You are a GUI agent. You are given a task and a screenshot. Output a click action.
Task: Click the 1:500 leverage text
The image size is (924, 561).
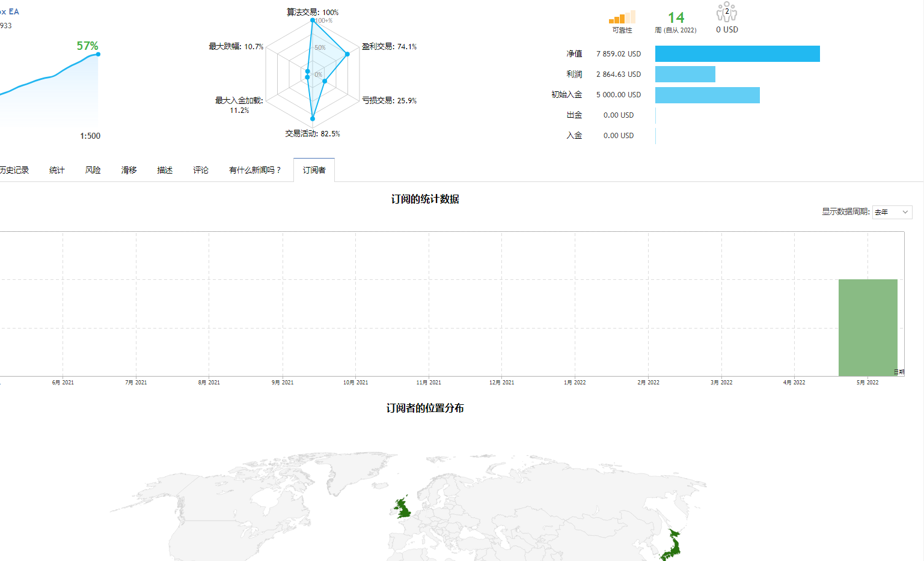pos(90,136)
